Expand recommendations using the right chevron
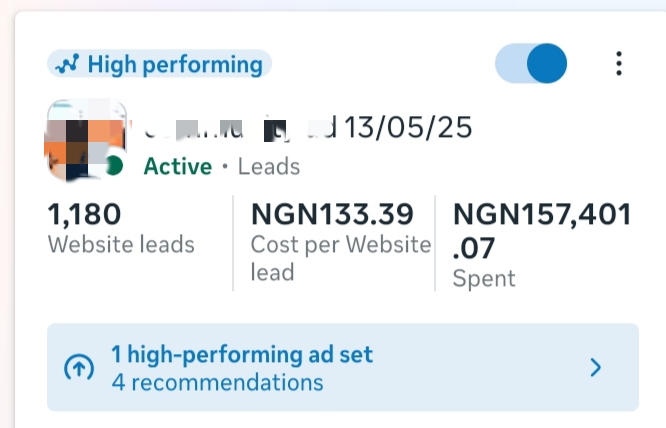666x428 pixels. click(x=596, y=368)
